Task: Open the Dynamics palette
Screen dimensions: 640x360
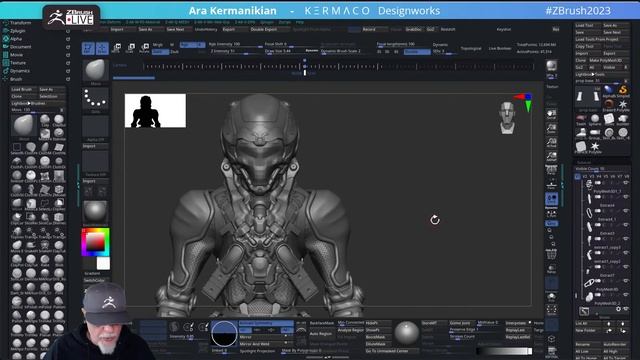Action: tap(20, 71)
